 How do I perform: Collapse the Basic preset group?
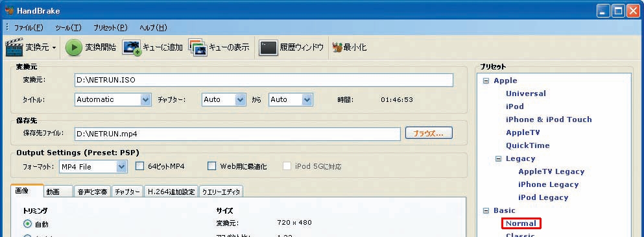pos(486,210)
